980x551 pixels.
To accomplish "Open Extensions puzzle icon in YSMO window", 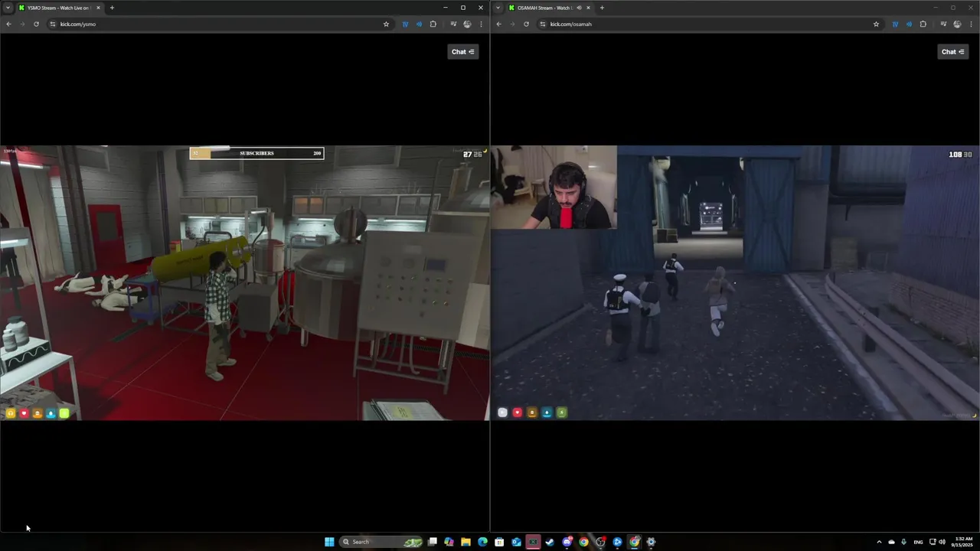I will (433, 24).
